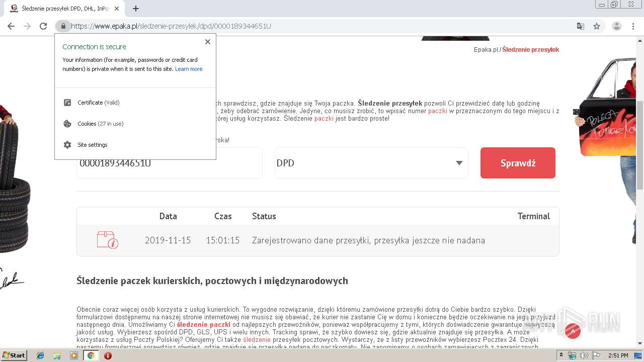Image resolution: width=644 pixels, height=362 pixels.
Task: Open the Chrome three-dot menu
Action: [x=633, y=26]
